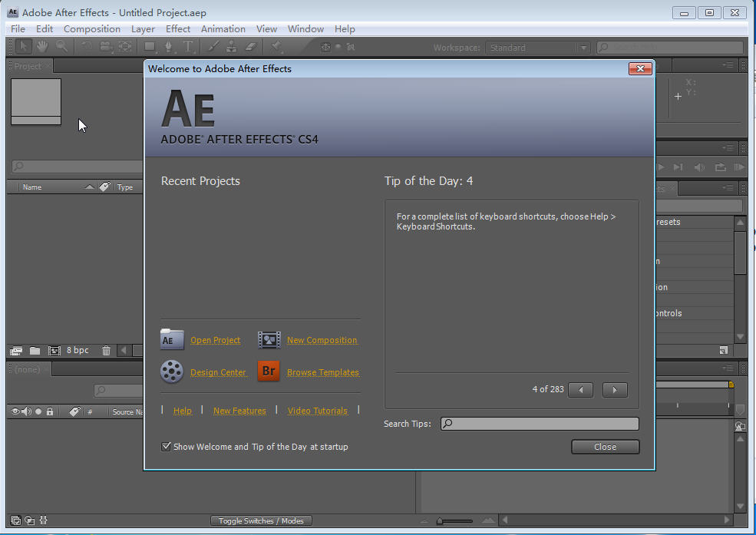Select the Selection arrow tool
756x535 pixels.
point(23,46)
